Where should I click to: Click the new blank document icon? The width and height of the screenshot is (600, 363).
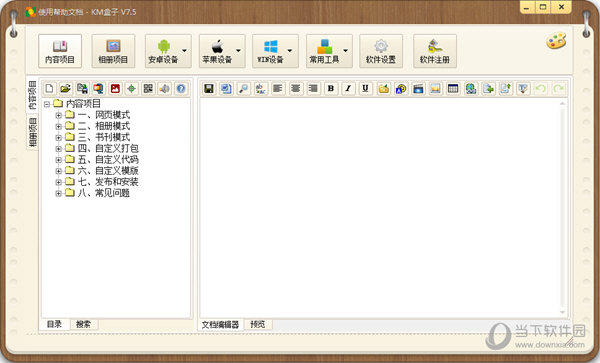click(x=49, y=89)
